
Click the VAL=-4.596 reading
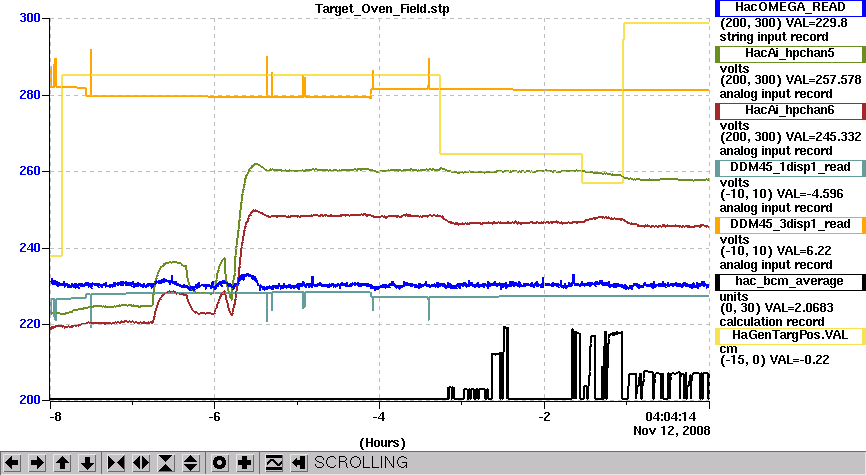click(x=810, y=194)
